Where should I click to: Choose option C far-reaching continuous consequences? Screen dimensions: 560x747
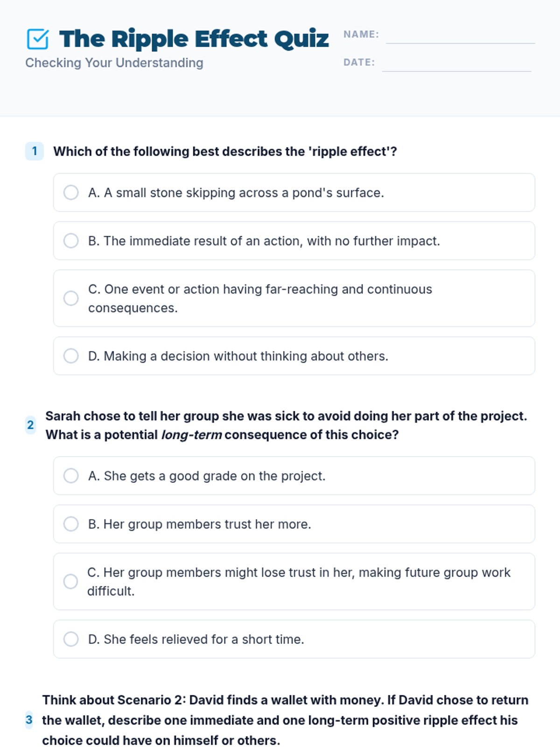[71, 298]
